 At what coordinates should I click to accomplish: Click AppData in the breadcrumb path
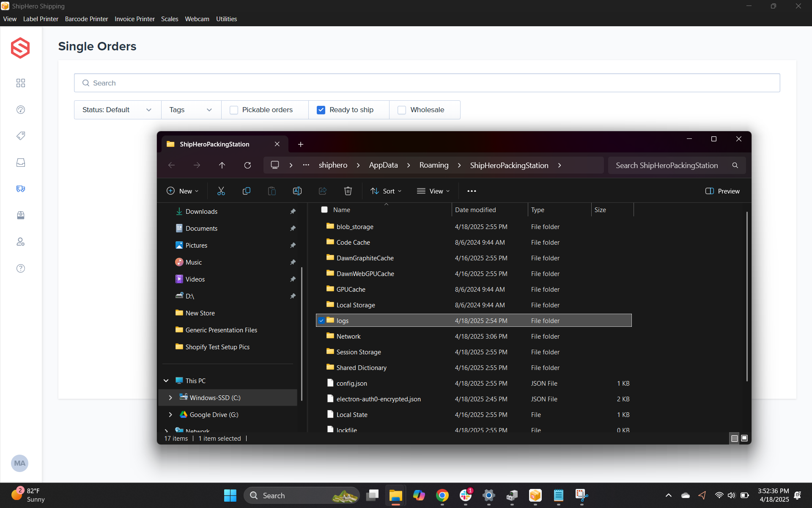click(x=383, y=165)
